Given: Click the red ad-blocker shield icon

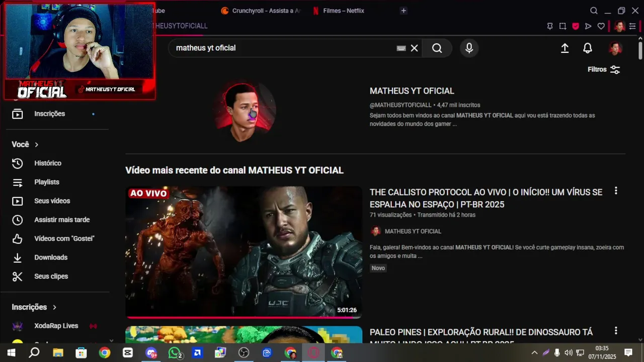Looking at the screenshot, I should click(x=576, y=26).
